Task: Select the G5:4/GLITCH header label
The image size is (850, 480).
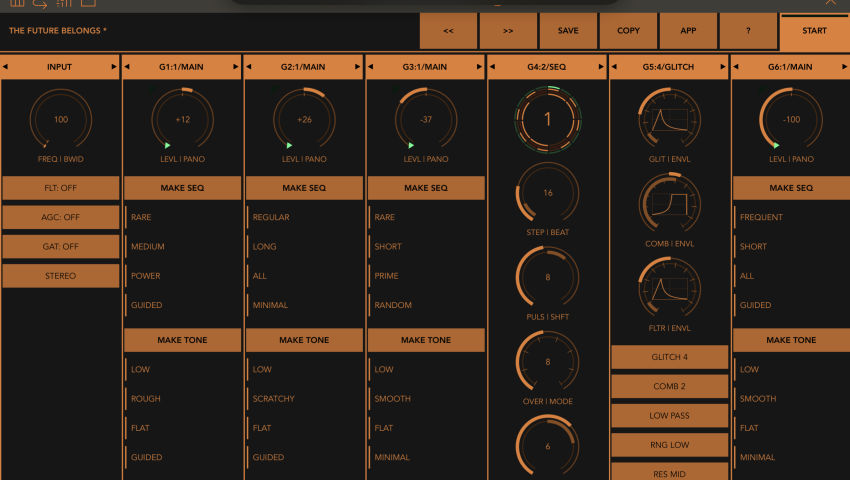Action: click(x=668, y=67)
